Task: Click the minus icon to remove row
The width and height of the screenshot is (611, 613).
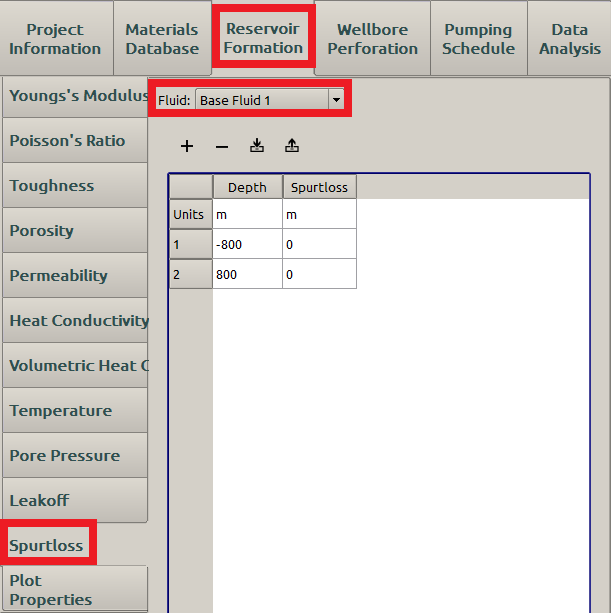Action: (222, 147)
